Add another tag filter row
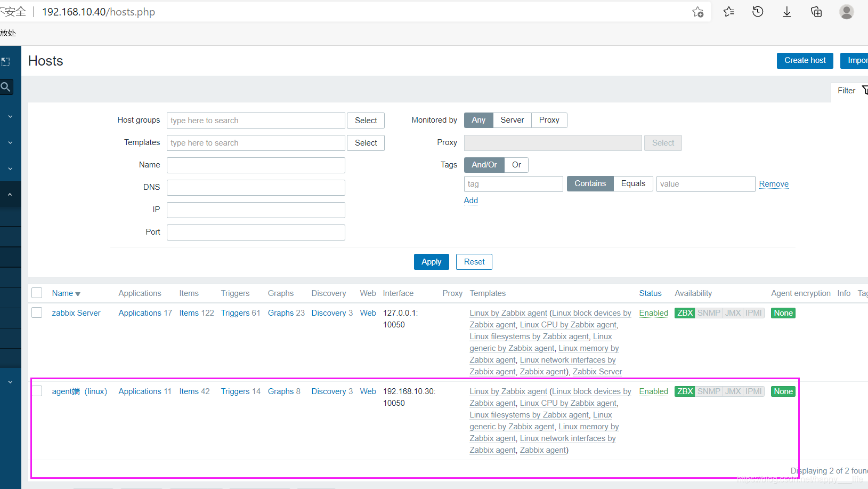The image size is (868, 489). [x=470, y=201]
